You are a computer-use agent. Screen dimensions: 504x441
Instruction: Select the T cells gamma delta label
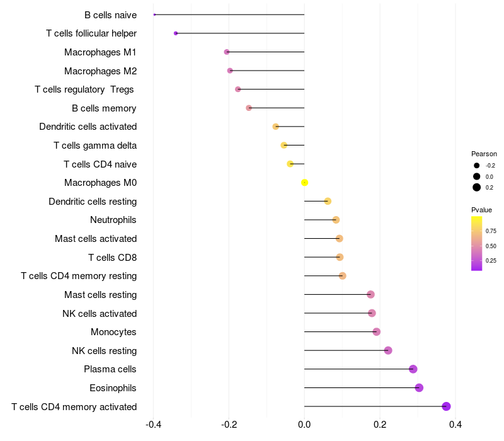(95, 146)
